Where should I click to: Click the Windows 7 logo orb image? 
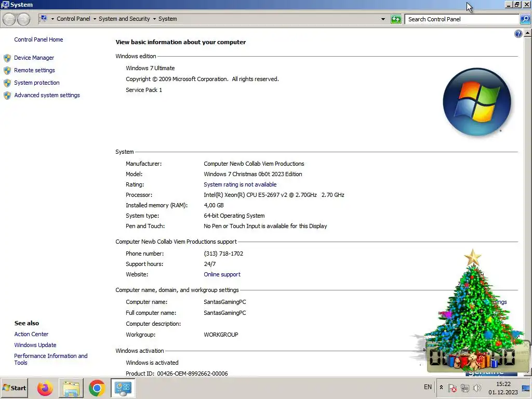tap(477, 102)
